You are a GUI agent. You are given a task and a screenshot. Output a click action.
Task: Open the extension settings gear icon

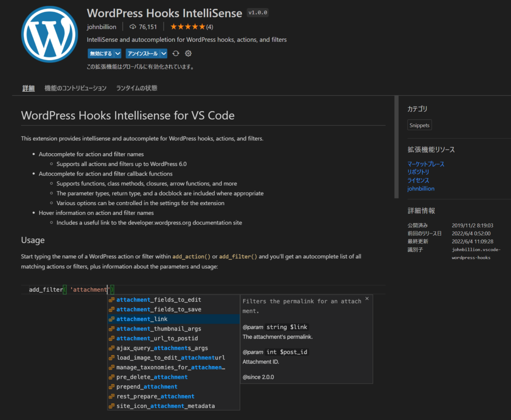(188, 53)
